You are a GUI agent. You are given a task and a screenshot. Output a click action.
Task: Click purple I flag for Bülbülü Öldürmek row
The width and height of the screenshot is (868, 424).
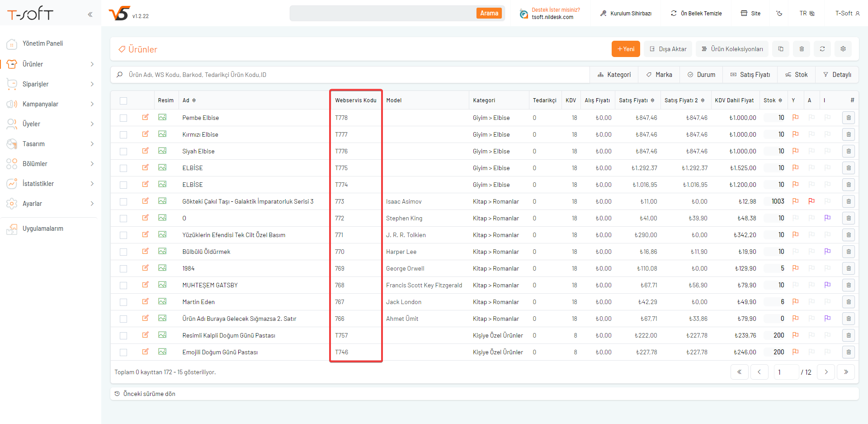click(x=827, y=252)
